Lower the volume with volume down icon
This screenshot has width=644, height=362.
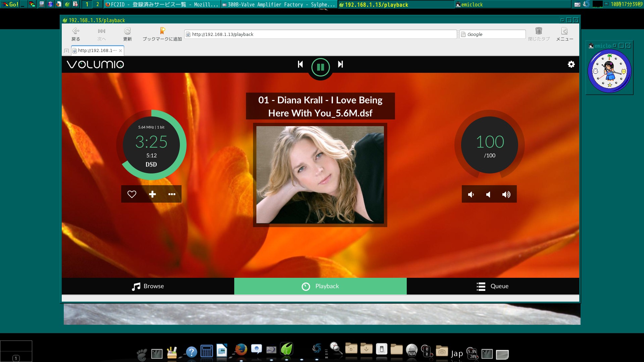coord(471,195)
